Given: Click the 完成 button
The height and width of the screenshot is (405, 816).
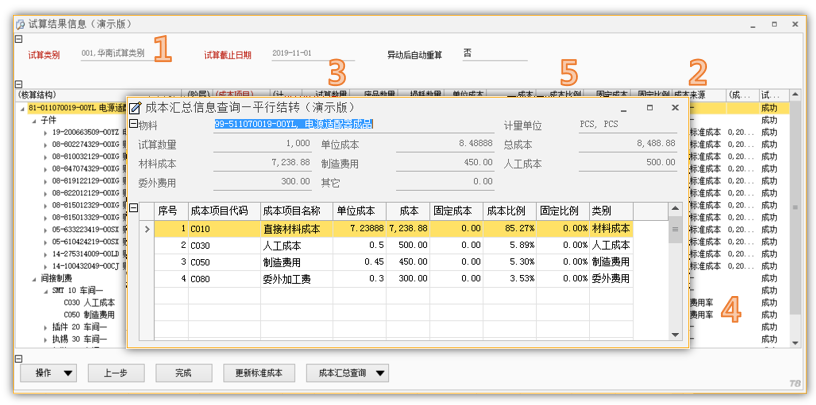Looking at the screenshot, I should click(x=182, y=373).
